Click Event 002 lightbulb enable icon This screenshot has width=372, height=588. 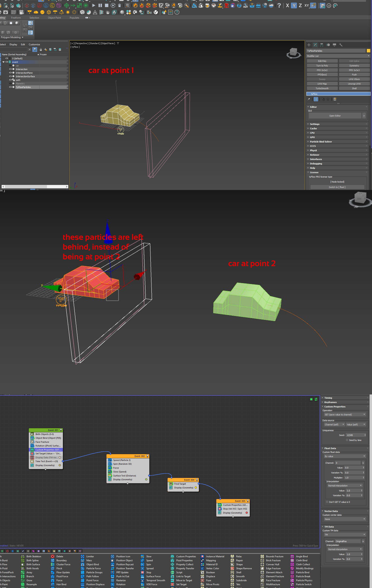(147, 456)
